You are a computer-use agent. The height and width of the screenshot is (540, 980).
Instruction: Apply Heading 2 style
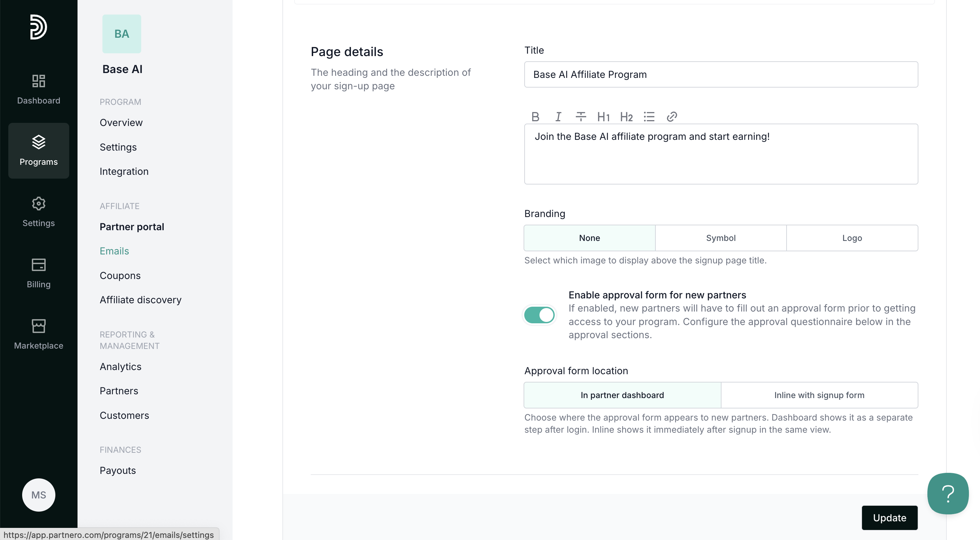point(626,116)
